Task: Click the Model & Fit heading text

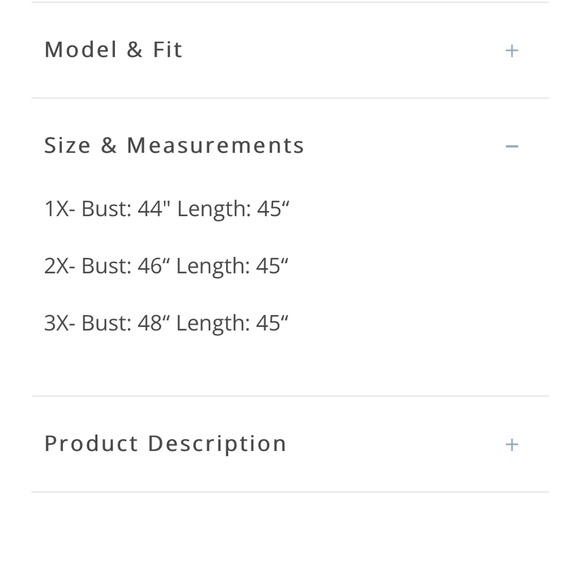Action: [114, 50]
